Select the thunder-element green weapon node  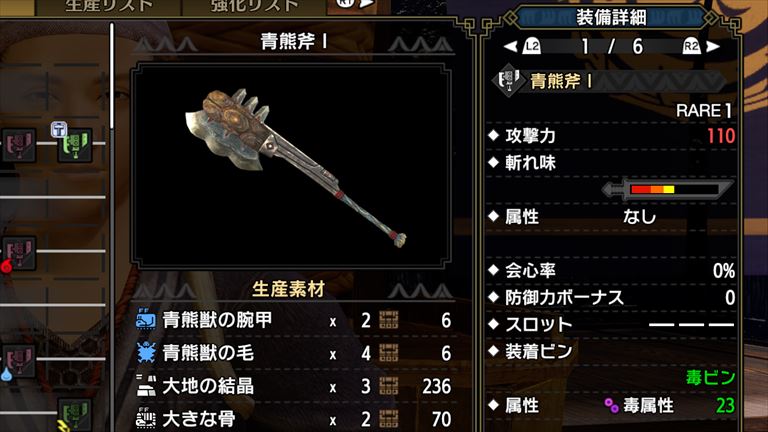[x=74, y=415]
